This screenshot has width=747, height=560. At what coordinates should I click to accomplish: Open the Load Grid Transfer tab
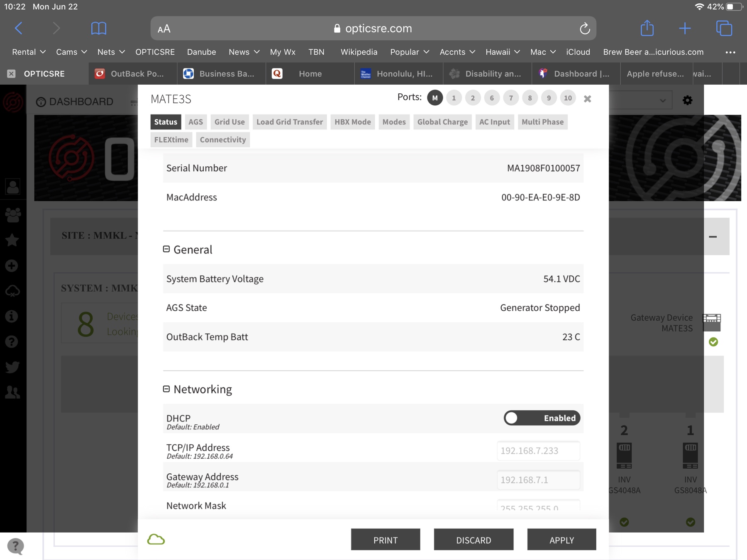coord(289,122)
